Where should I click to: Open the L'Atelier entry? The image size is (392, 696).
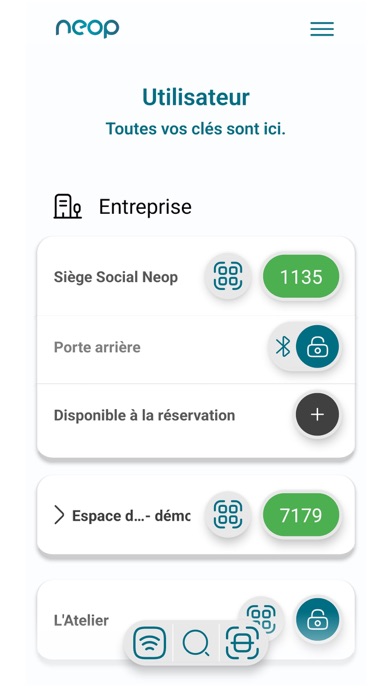point(81,620)
